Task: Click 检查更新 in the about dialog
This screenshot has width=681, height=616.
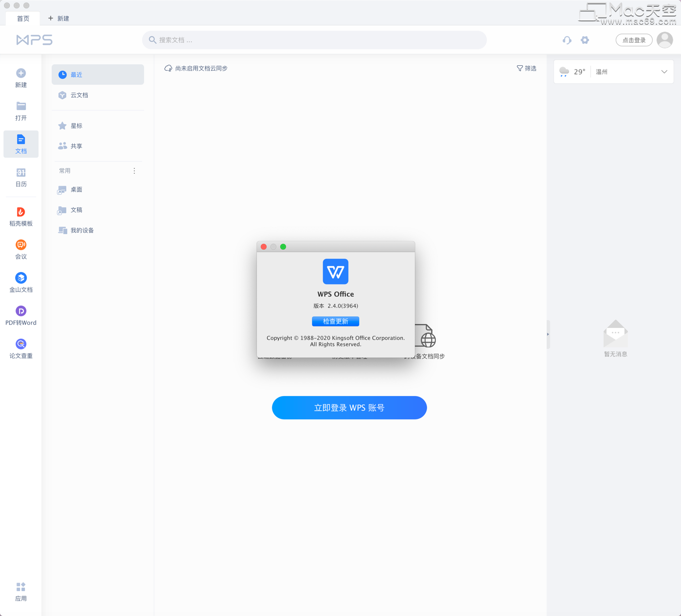Action: point(336,321)
